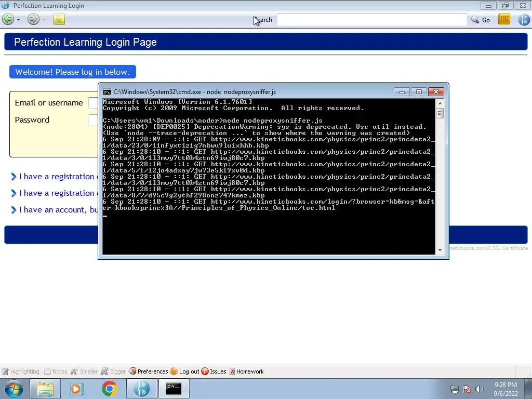Click the Kinetic Books logo at toolbar end
This screenshot has height=399, width=532.
[x=524, y=19]
